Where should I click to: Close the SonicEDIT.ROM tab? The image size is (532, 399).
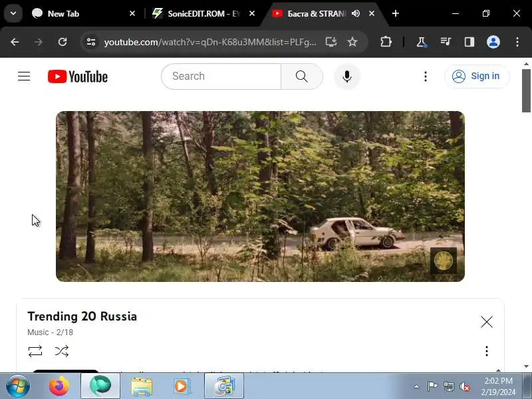[252, 13]
